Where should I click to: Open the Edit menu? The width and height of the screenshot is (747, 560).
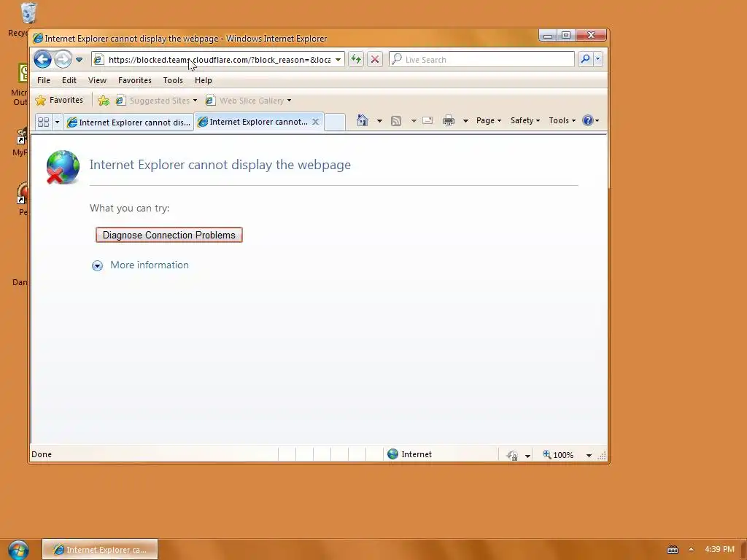(69, 80)
